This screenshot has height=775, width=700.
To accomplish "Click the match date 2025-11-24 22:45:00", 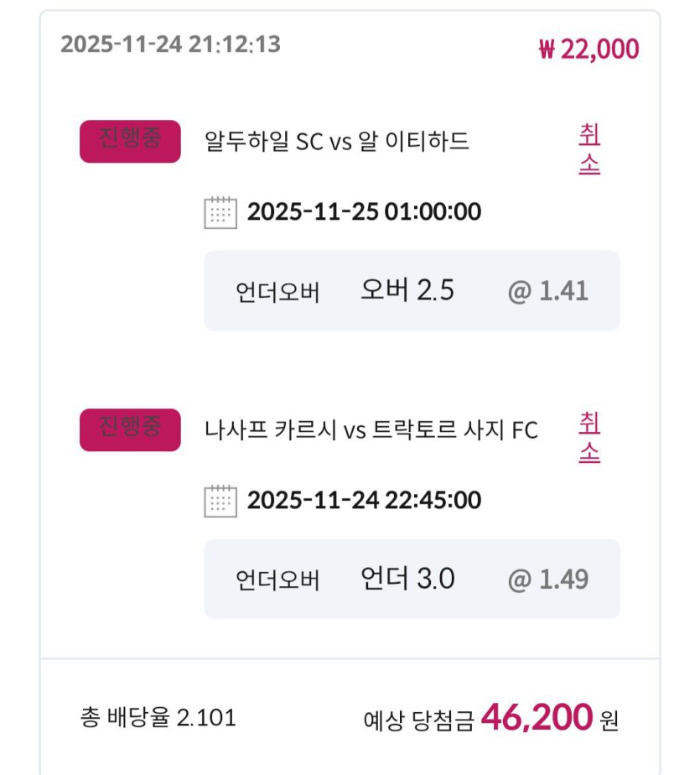I will [x=364, y=501].
